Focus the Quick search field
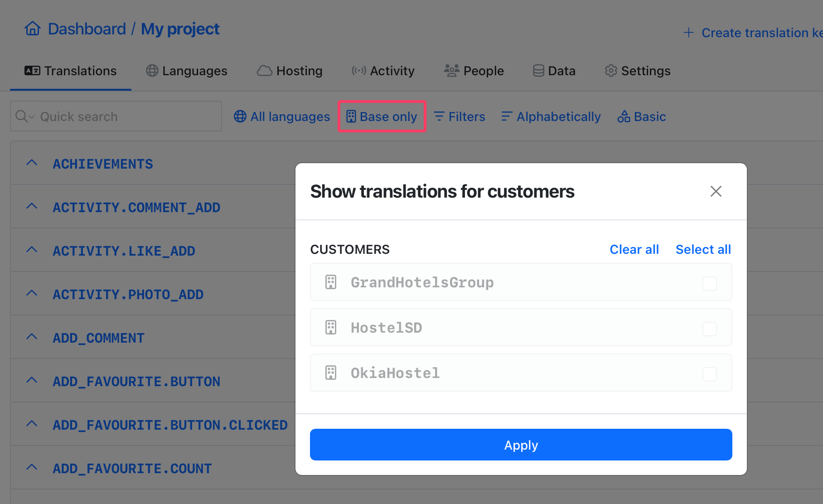Viewport: 823px width, 504px height. point(116,116)
